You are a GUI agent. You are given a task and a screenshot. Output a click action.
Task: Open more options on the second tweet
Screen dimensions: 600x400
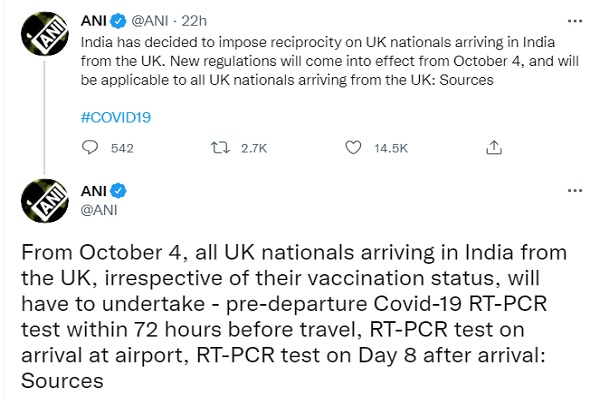coord(572,190)
